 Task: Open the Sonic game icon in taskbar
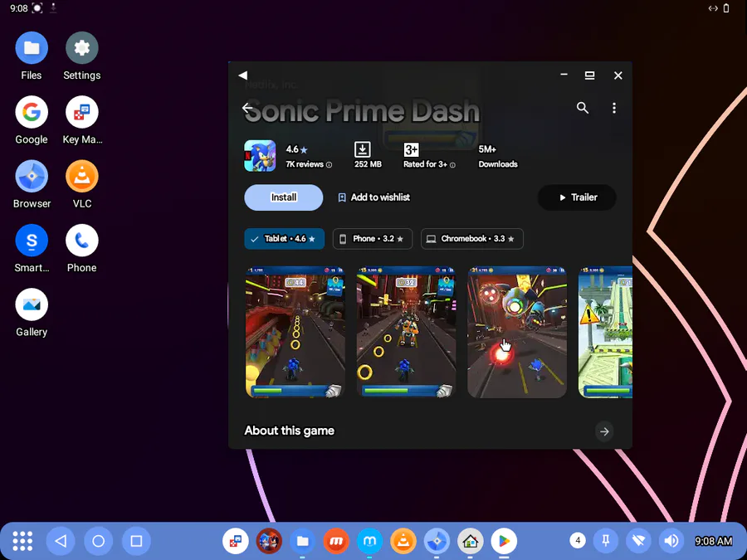coord(269,541)
